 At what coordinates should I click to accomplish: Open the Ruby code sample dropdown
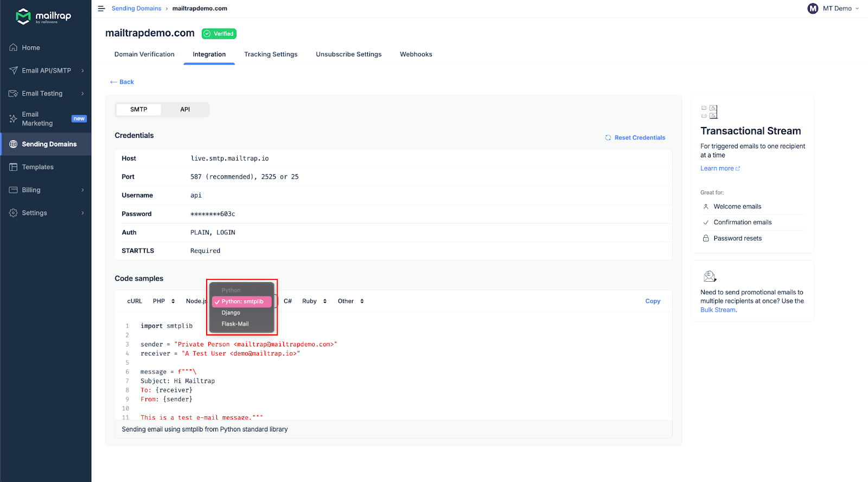tap(315, 301)
